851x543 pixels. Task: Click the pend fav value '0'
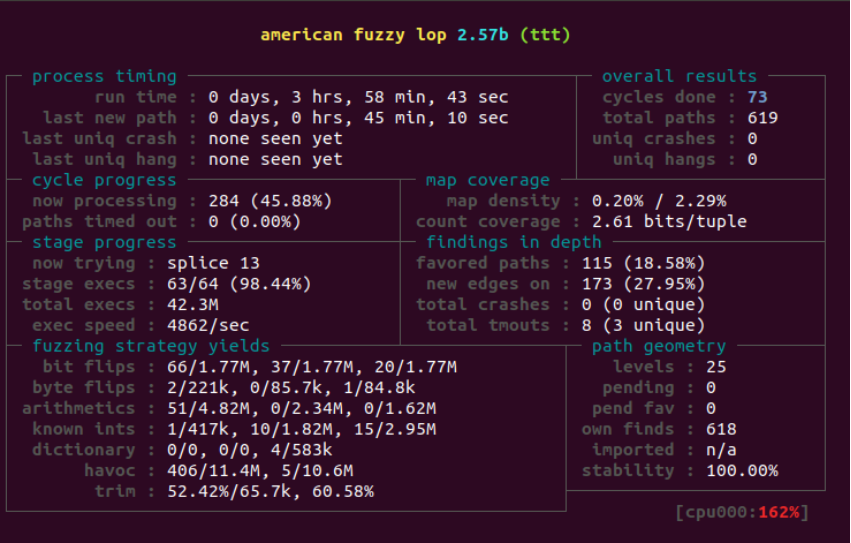(710, 408)
